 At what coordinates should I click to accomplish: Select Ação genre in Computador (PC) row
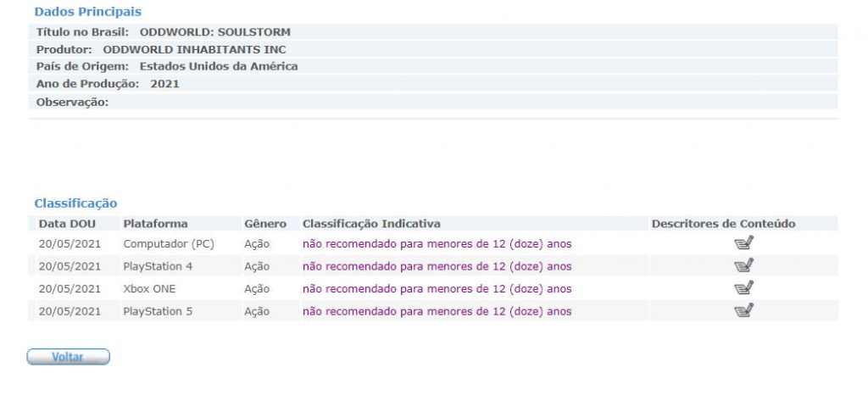(257, 244)
